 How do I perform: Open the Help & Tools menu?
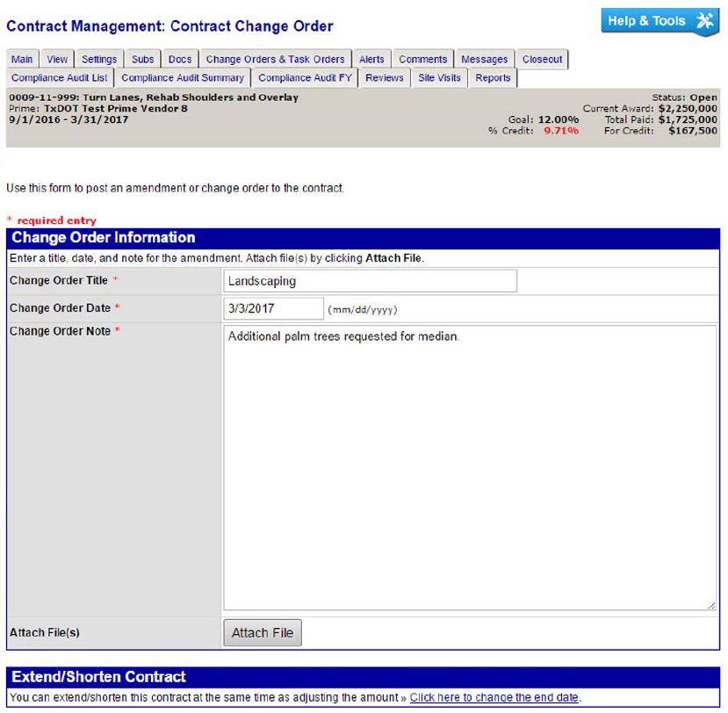click(660, 21)
